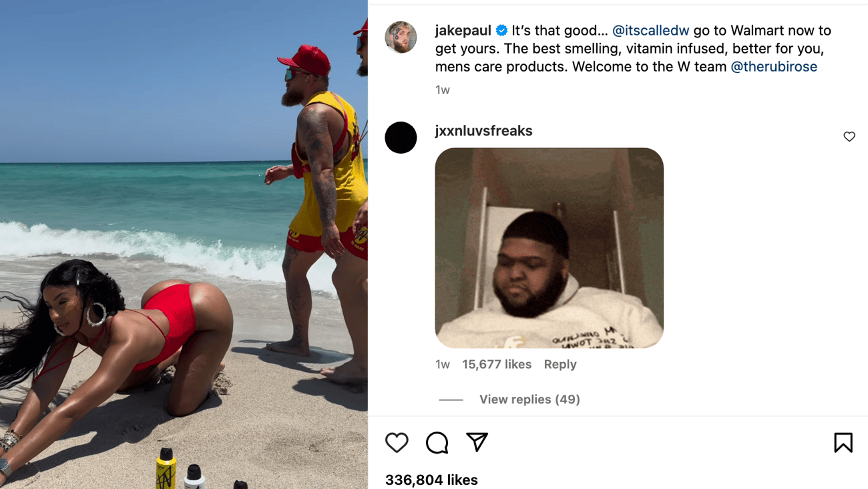Viewport: 868px width, 489px height.
Task: Open jakepaul's profile picture
Action: [x=401, y=37]
